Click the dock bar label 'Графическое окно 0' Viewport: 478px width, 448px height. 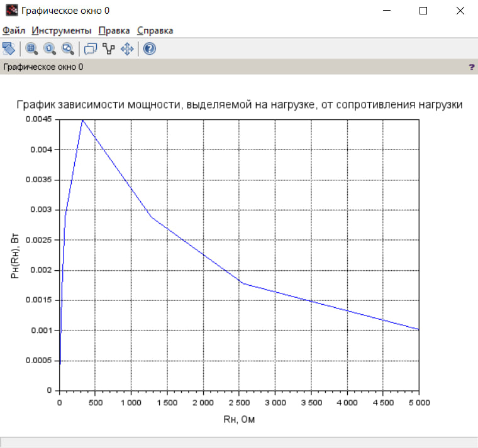(x=43, y=67)
